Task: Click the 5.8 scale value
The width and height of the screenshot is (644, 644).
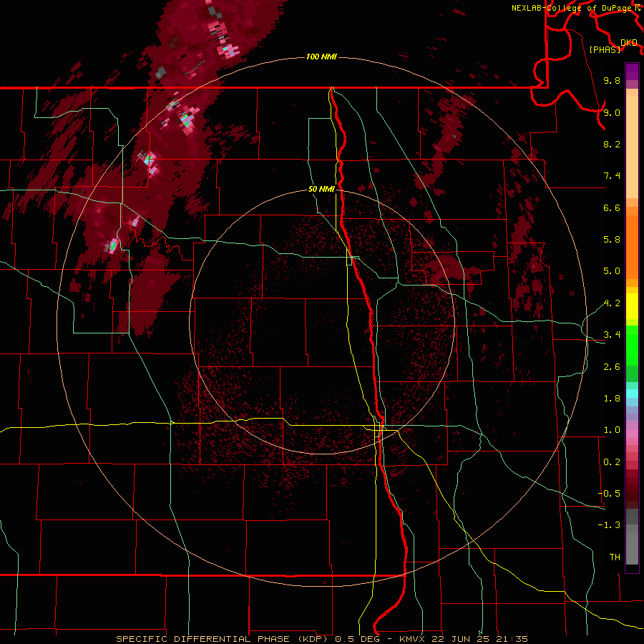Action: [612, 240]
